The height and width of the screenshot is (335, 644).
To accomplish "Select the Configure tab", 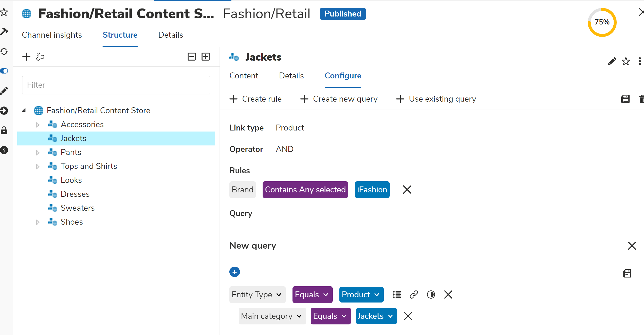I will pos(343,76).
